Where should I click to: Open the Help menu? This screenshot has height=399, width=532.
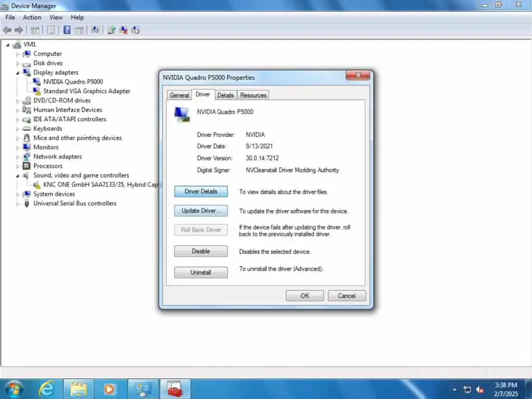point(77,17)
